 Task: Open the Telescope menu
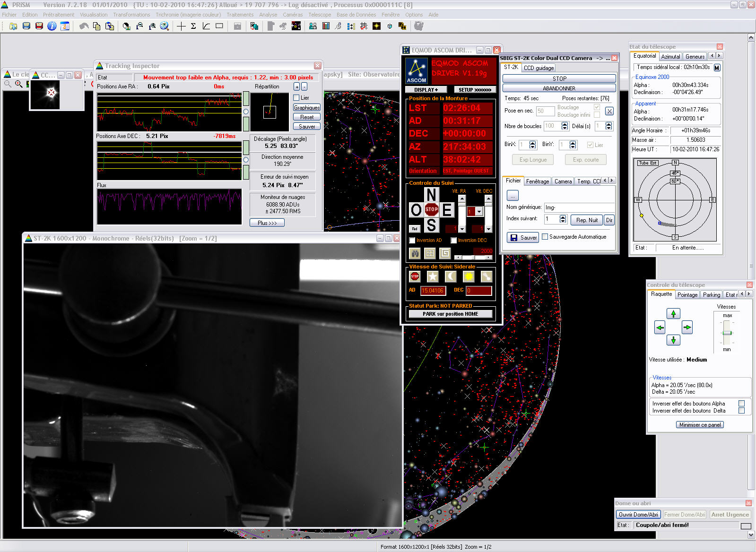click(320, 15)
